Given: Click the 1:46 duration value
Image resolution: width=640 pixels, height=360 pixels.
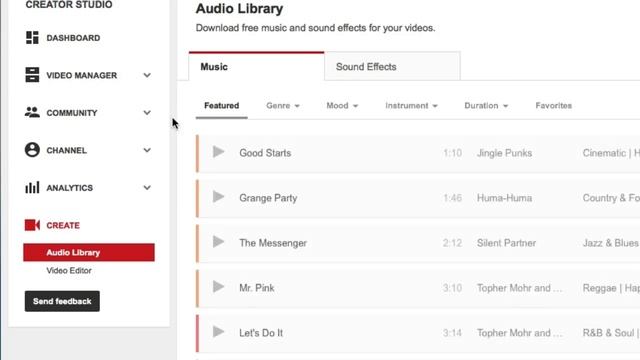Looking at the screenshot, I should (x=452, y=198).
